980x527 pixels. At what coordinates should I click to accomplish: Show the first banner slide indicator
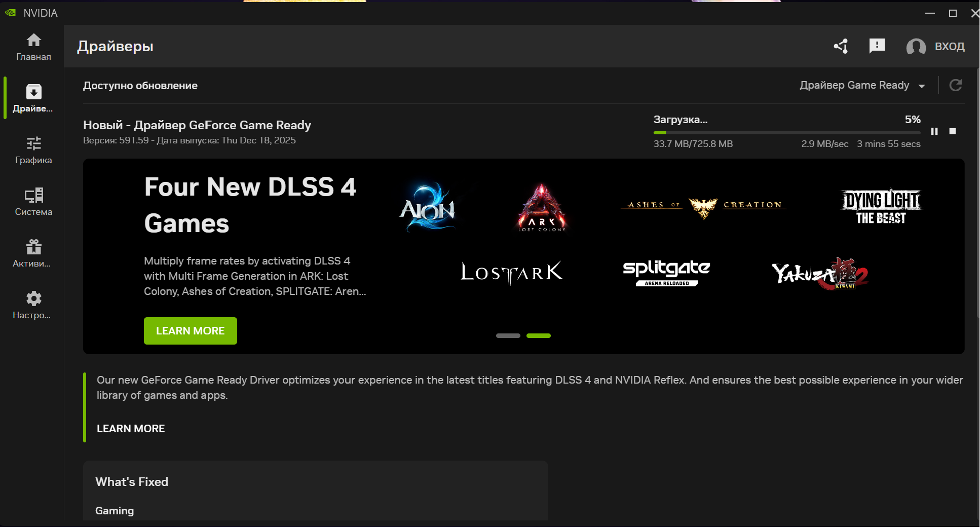coord(508,335)
